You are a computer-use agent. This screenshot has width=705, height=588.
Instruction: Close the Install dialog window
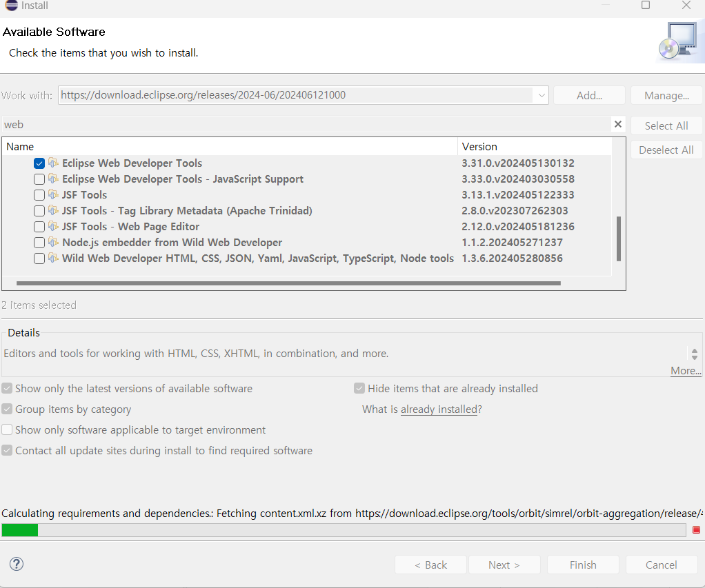(686, 5)
